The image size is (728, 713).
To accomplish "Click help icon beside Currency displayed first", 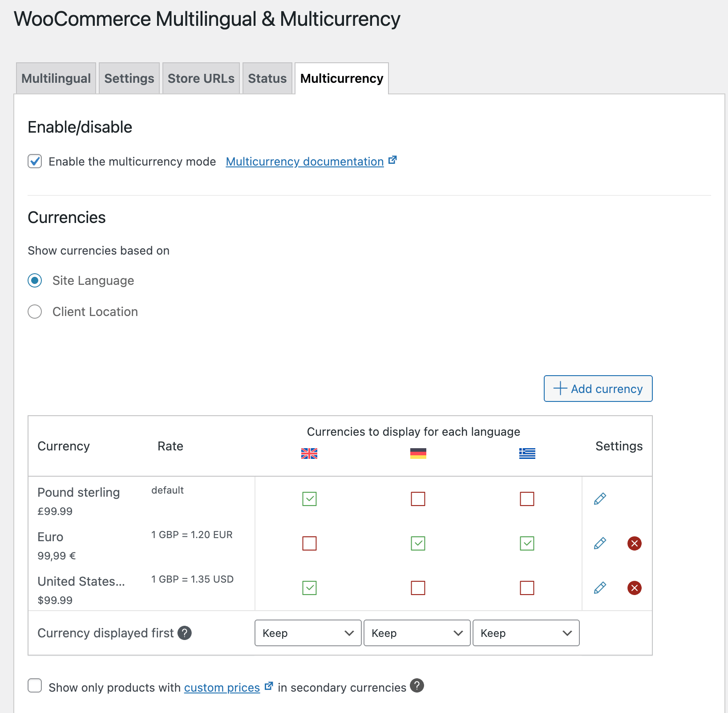I will (x=185, y=633).
